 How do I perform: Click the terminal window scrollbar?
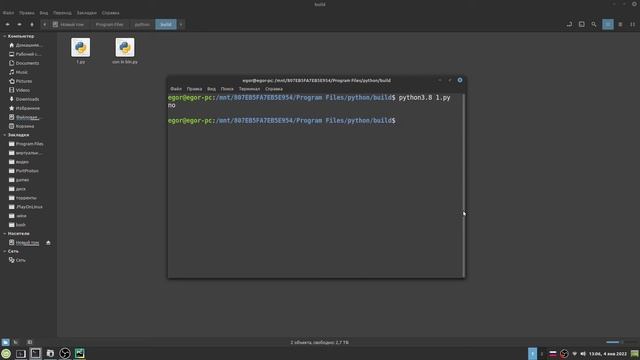(464, 185)
